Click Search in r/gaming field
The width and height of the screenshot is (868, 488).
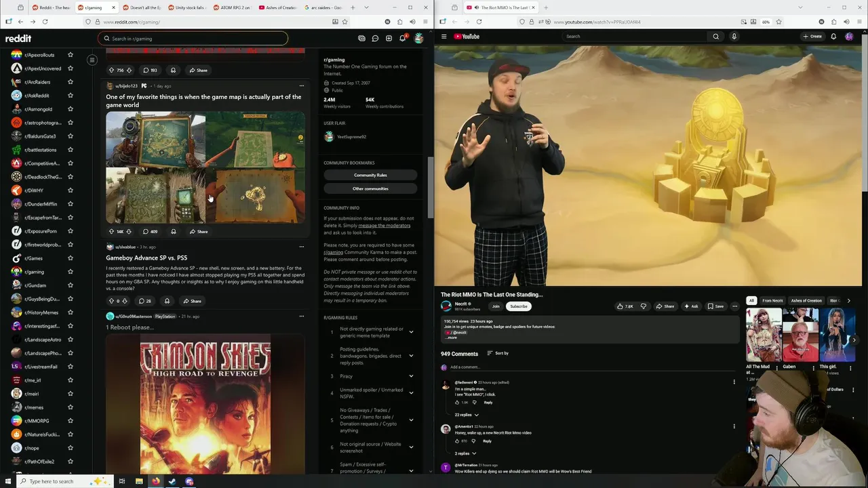click(x=193, y=39)
